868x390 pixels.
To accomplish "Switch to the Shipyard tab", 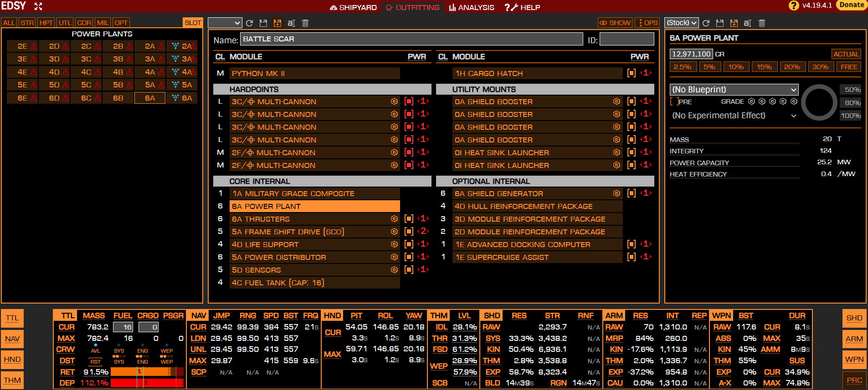I will point(353,7).
